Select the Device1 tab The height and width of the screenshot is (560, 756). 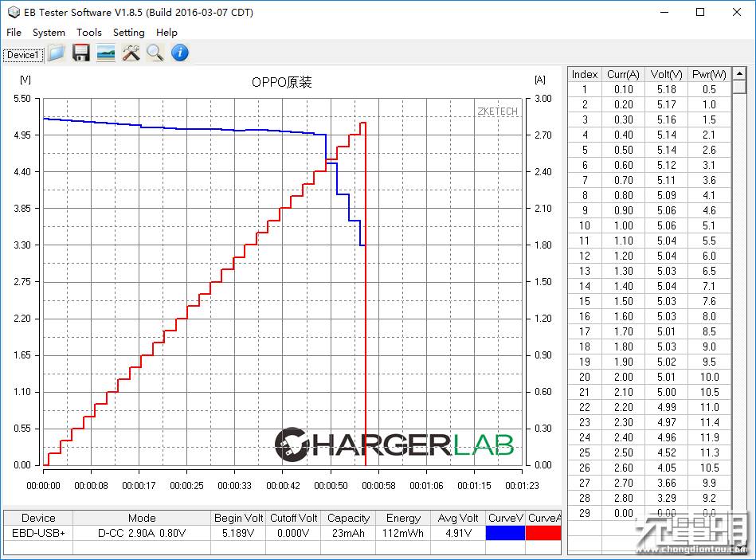pyautogui.click(x=22, y=55)
